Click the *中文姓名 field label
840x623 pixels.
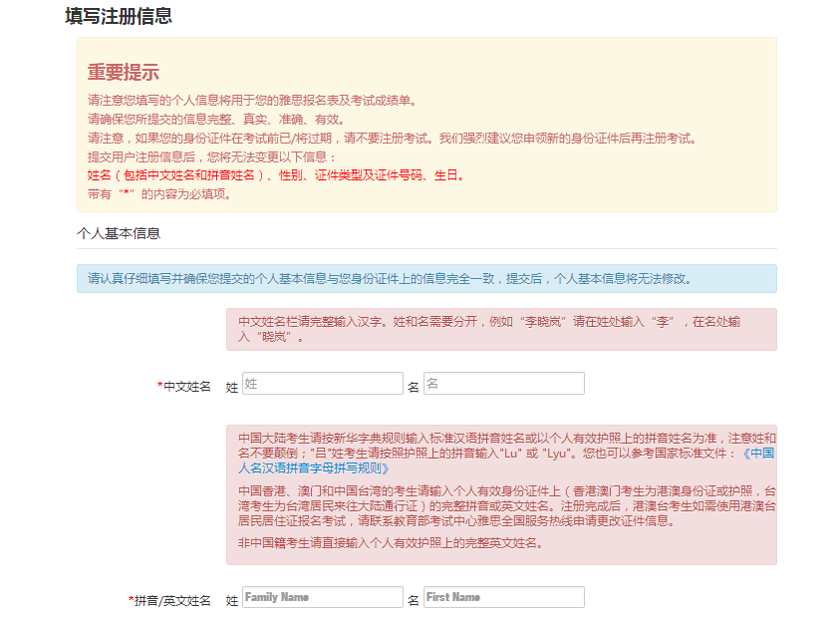(x=183, y=386)
